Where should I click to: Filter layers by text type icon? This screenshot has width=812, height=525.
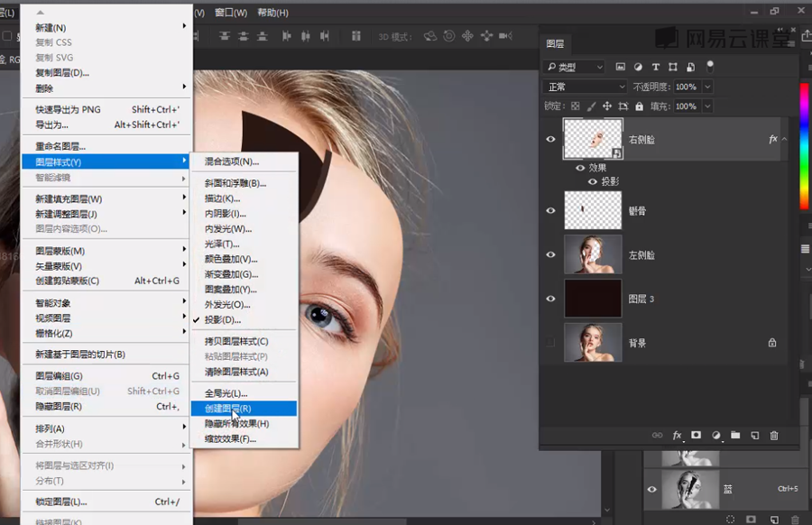(x=656, y=67)
